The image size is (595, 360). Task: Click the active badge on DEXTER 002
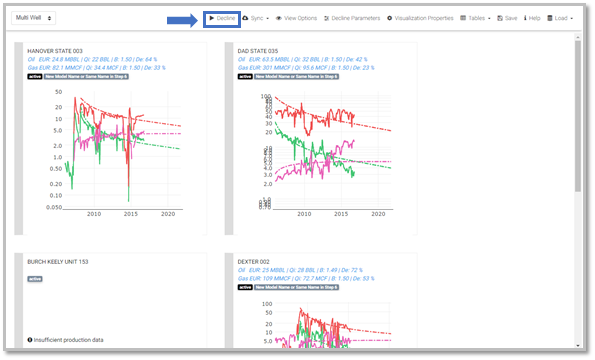[x=245, y=287]
